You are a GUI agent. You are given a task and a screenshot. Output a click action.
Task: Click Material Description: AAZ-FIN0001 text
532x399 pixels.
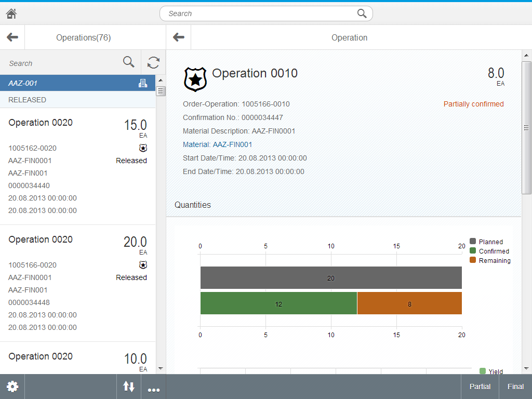(x=239, y=131)
